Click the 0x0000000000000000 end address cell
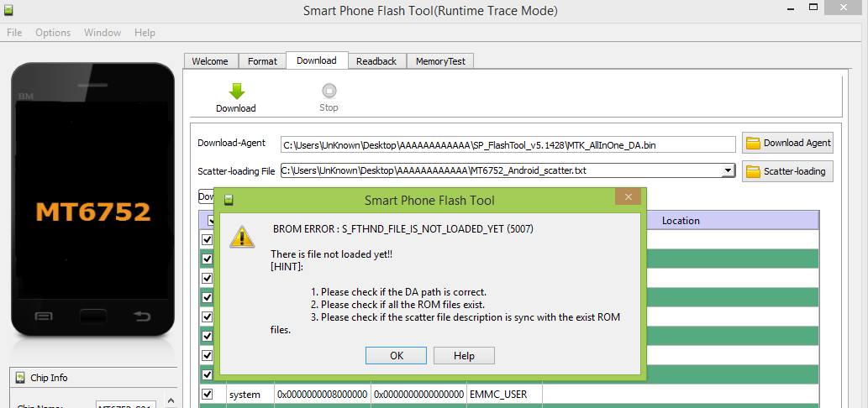Screen dimensions: 868x408 tap(419, 395)
